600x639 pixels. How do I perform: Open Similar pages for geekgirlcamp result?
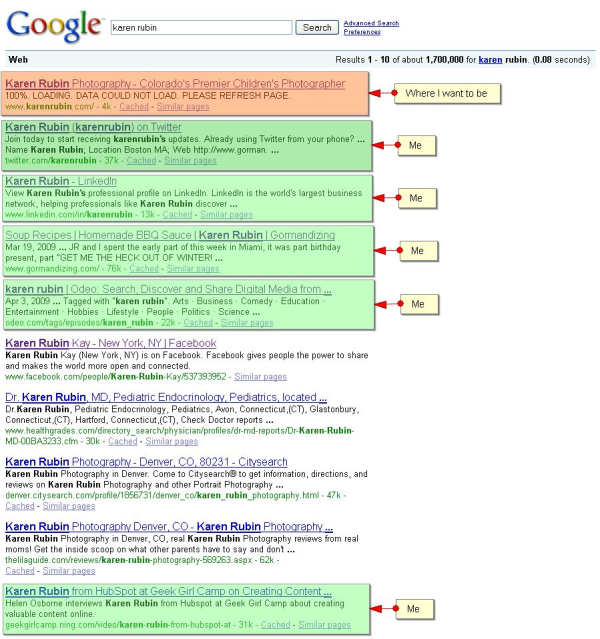point(324,625)
